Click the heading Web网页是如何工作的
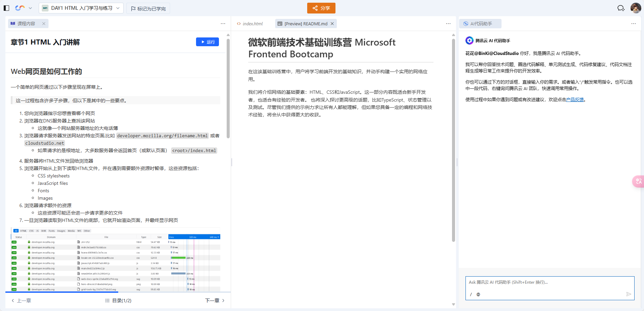This screenshot has width=644, height=311. (x=46, y=72)
